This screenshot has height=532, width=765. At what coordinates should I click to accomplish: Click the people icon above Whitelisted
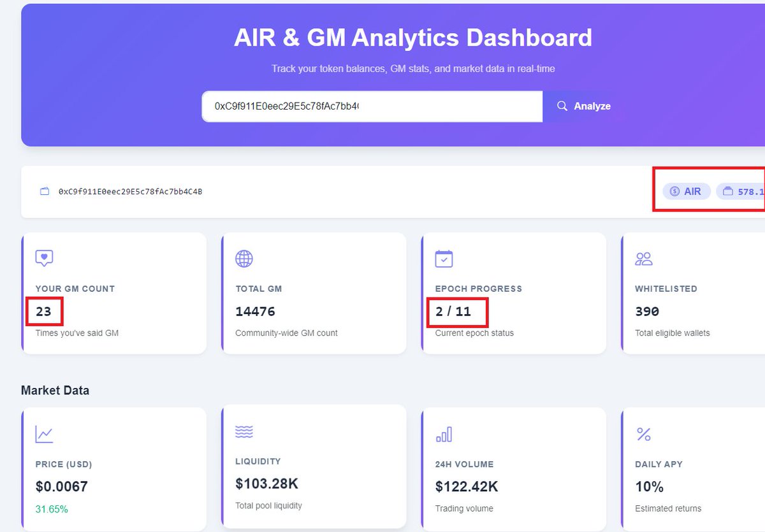(x=644, y=258)
